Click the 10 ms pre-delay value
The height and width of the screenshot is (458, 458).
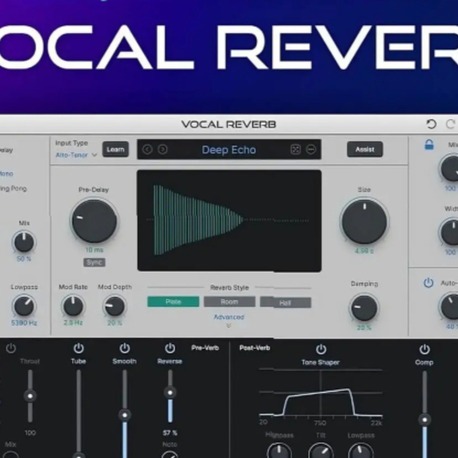point(94,250)
